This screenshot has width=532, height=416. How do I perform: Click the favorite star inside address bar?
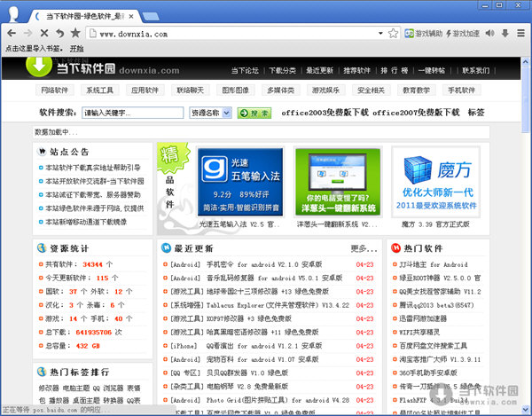pyautogui.click(x=393, y=34)
